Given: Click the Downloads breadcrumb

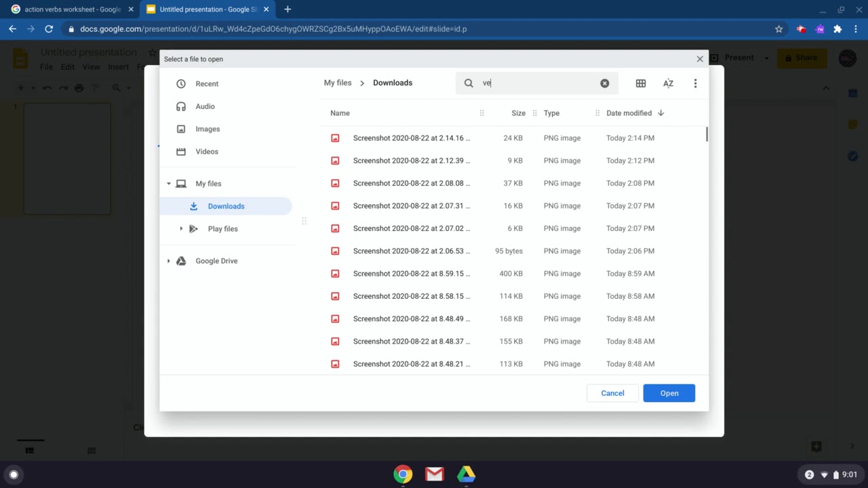Looking at the screenshot, I should coord(393,83).
